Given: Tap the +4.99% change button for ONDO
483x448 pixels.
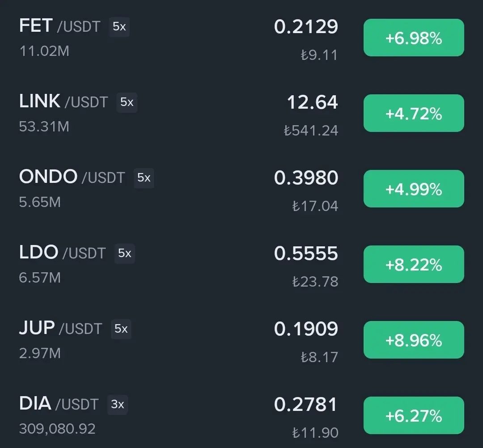Looking at the screenshot, I should click(x=414, y=189).
